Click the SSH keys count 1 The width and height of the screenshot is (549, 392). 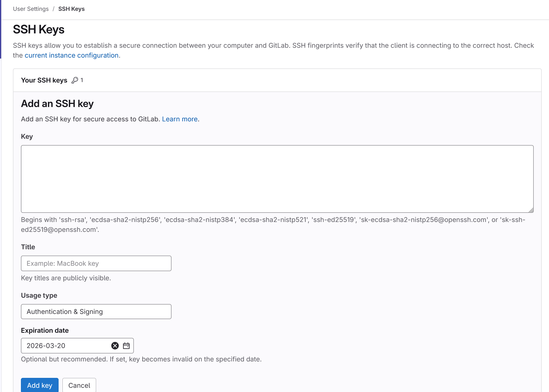[x=82, y=80]
